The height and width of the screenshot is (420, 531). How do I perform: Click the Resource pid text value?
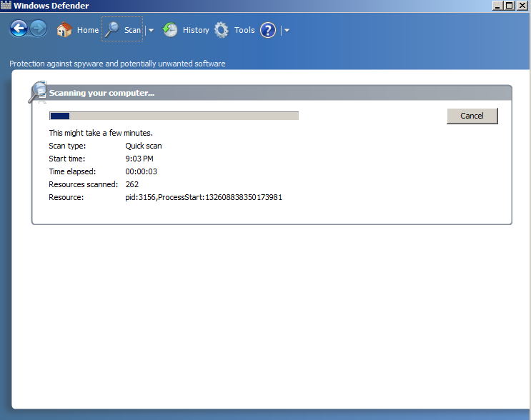click(204, 197)
